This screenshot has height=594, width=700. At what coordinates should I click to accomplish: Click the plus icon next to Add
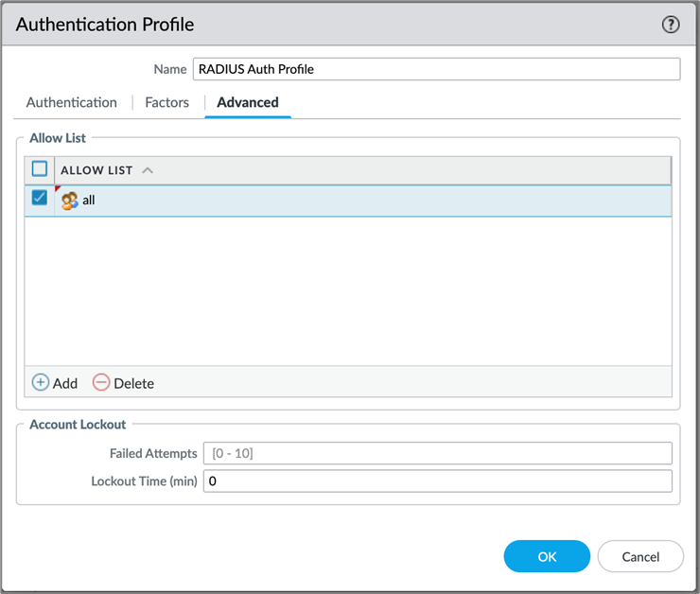41,383
